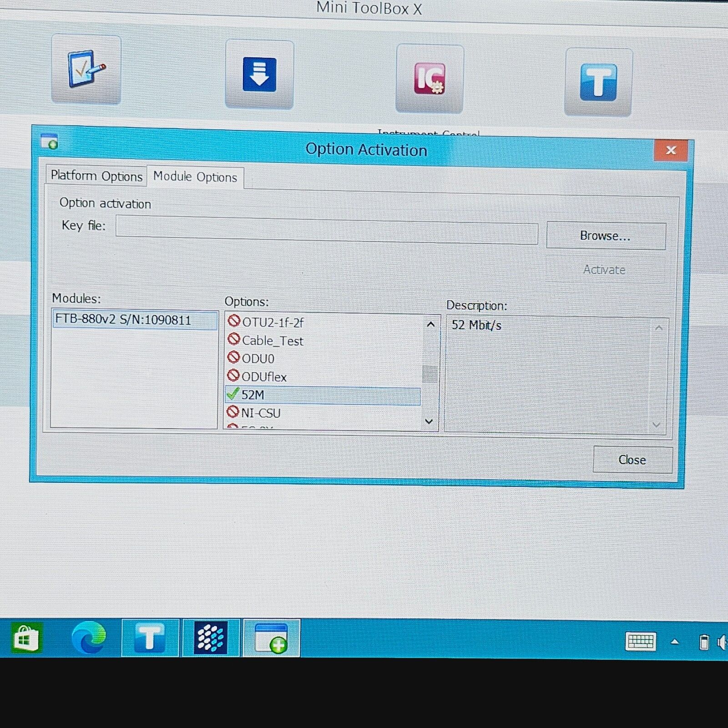Click the dotted-pattern app in taskbar
The width and height of the screenshot is (728, 728).
point(210,638)
